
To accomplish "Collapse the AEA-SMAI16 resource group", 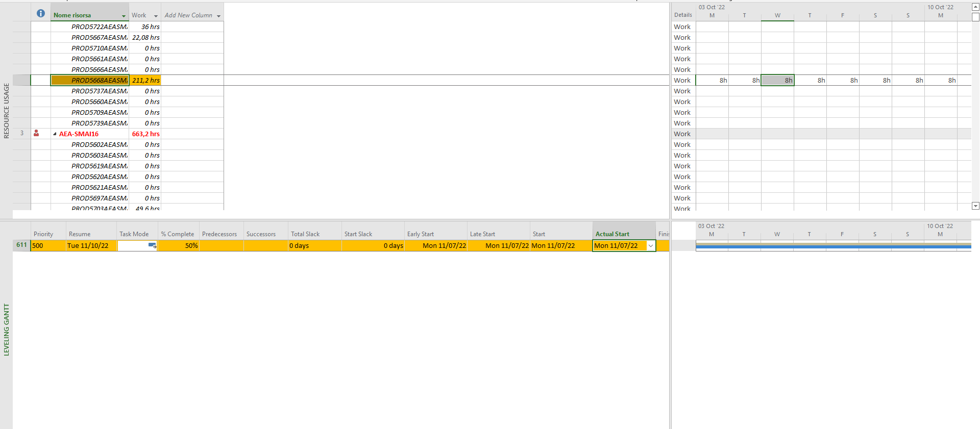I will coord(55,134).
